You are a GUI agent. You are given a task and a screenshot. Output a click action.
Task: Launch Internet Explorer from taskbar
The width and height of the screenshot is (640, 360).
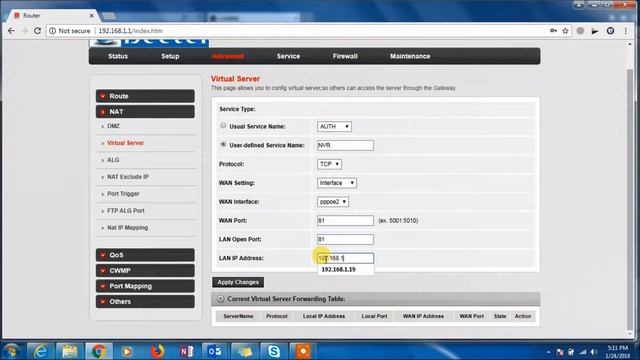40,351
